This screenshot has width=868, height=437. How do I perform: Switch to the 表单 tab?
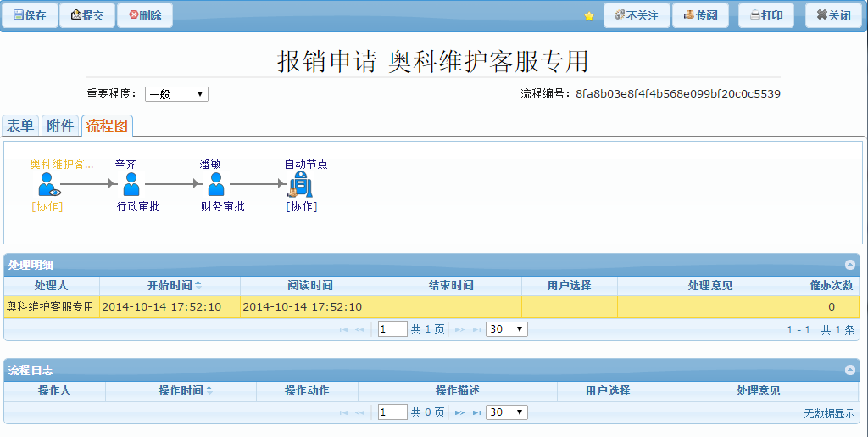tap(20, 126)
